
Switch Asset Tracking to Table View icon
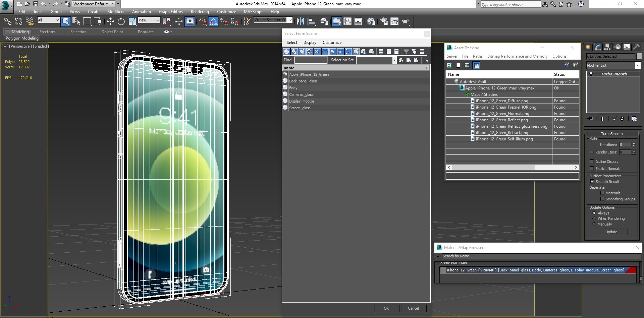(x=476, y=65)
